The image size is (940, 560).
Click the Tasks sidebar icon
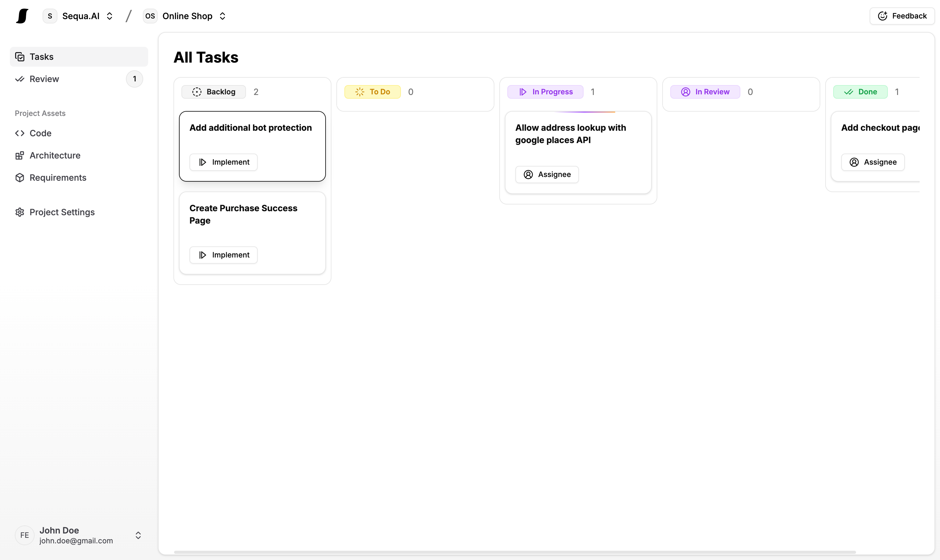pyautogui.click(x=20, y=57)
